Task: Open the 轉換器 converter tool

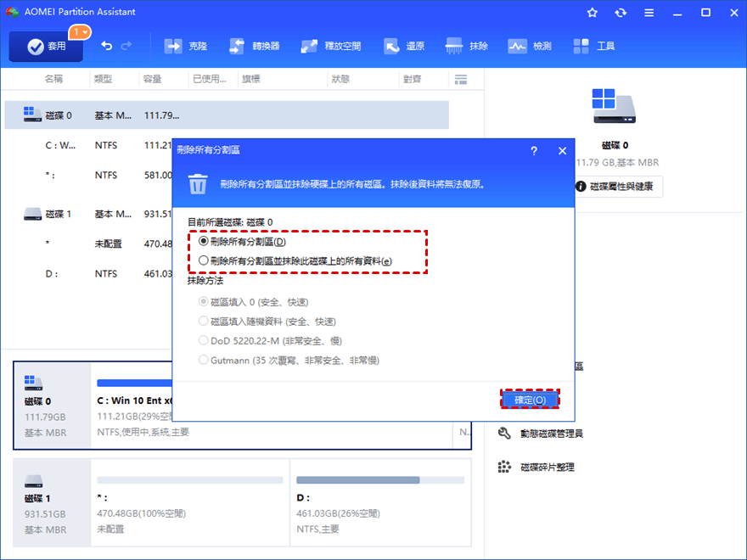Action: [254, 46]
